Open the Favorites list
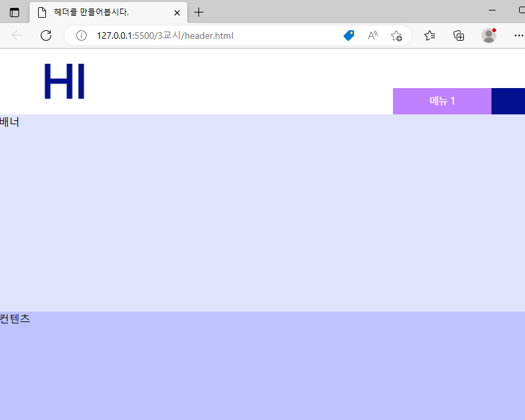 (x=430, y=35)
